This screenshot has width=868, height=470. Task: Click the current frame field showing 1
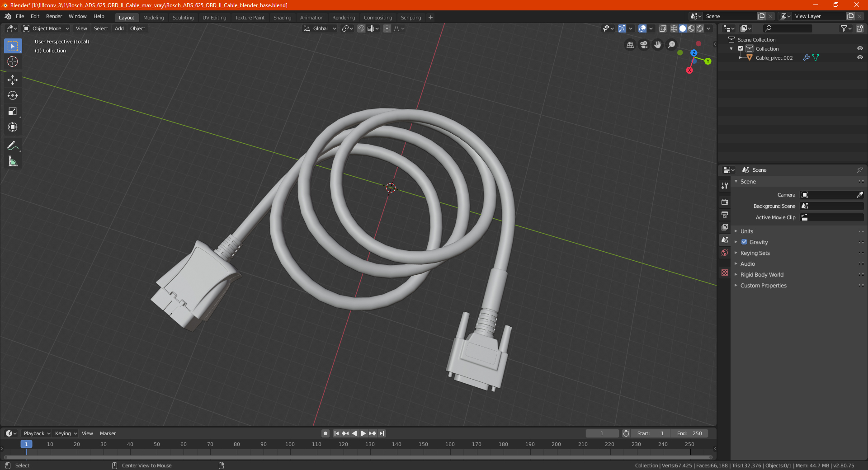[x=602, y=433]
